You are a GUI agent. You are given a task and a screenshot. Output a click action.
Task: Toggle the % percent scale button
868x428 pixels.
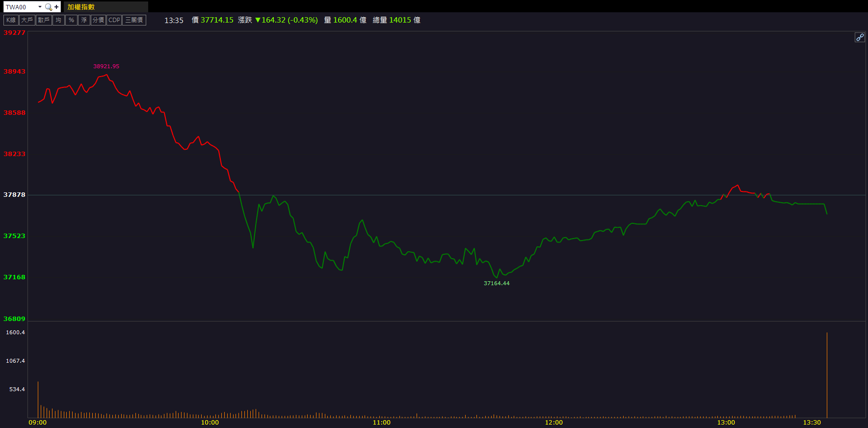[x=71, y=20]
